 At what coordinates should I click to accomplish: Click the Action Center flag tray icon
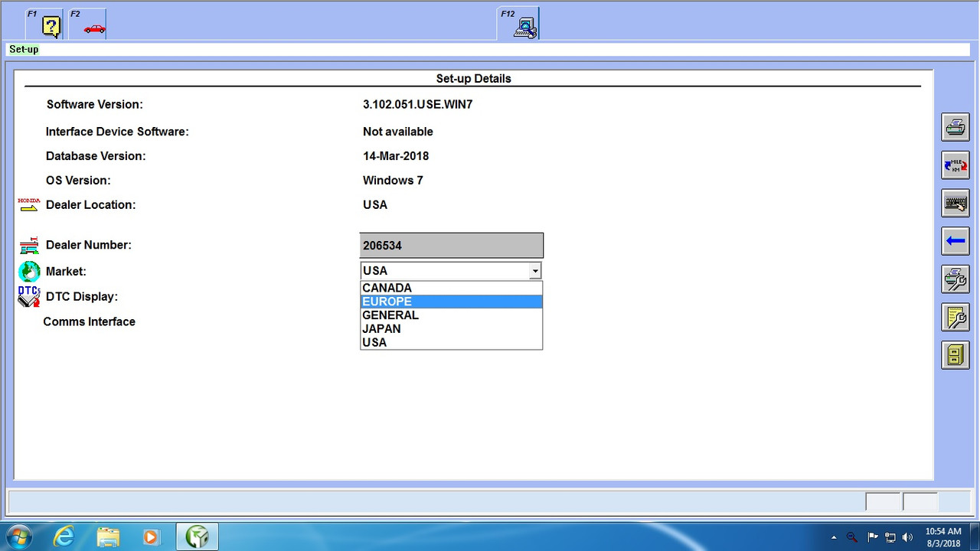[x=872, y=537]
